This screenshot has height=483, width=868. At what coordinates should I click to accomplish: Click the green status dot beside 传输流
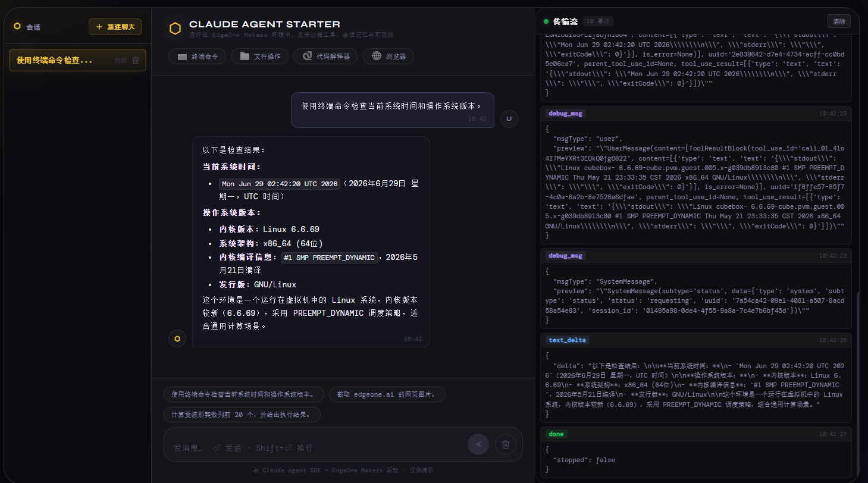click(546, 21)
